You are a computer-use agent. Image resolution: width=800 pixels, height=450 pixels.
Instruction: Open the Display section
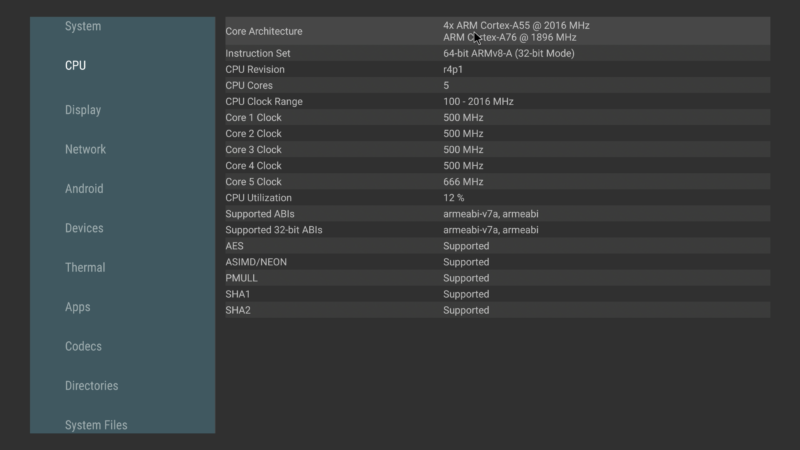point(83,110)
